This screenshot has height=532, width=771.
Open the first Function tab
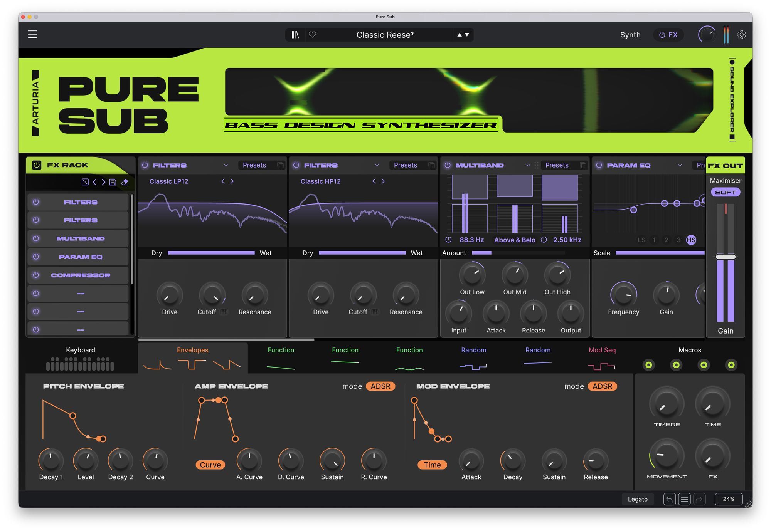(x=281, y=358)
